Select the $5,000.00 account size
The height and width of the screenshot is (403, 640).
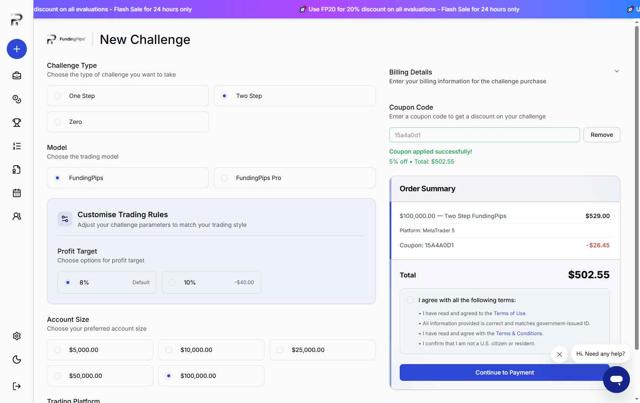[100, 350]
